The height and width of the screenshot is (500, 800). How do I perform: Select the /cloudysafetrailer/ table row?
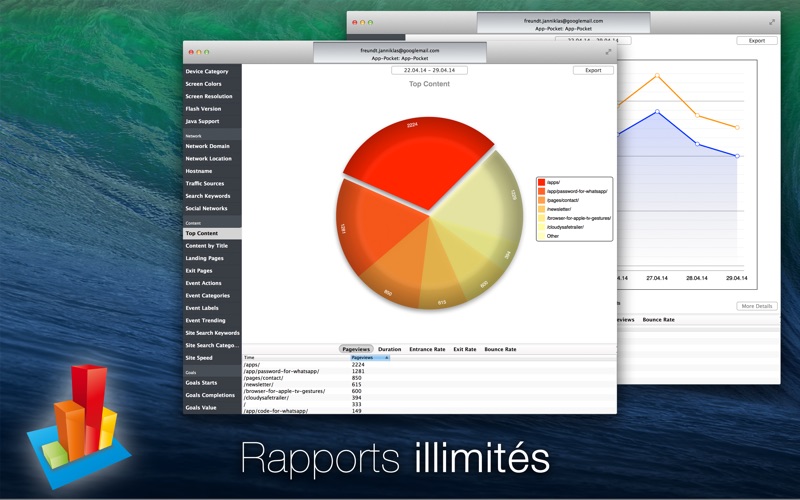(429, 398)
